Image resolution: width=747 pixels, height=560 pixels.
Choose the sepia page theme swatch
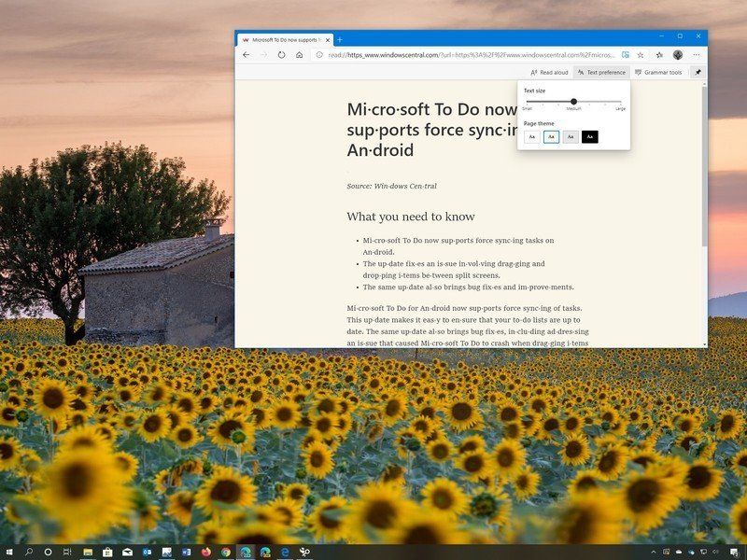pyautogui.click(x=551, y=137)
